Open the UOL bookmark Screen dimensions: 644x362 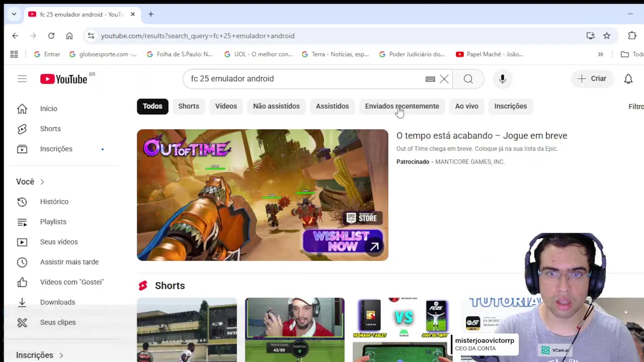258,54
